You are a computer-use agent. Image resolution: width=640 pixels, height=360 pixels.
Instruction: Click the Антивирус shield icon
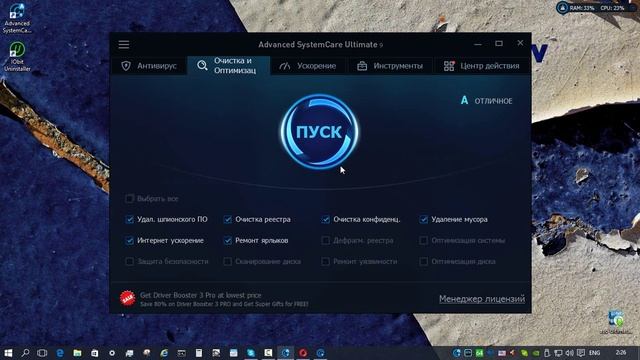click(x=126, y=66)
